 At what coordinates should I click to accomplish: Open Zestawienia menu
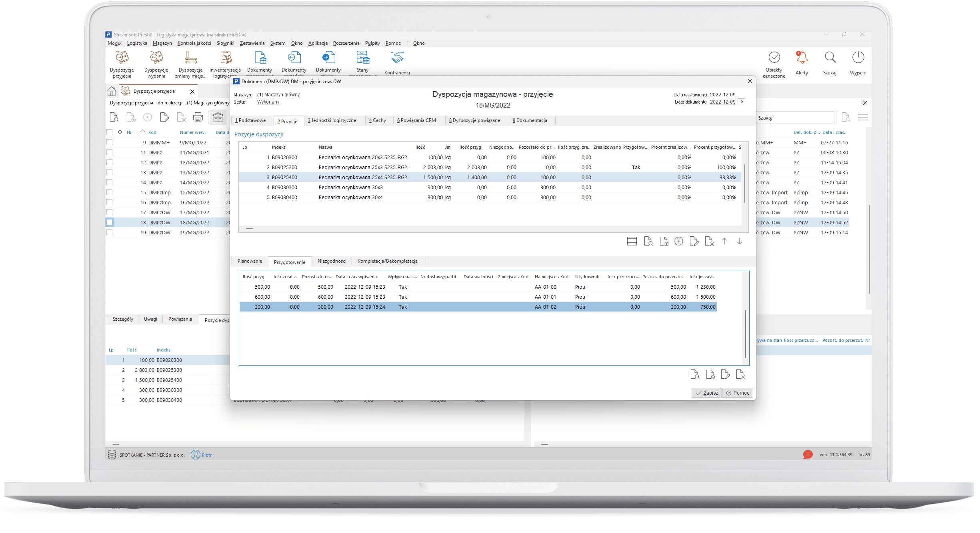[x=252, y=43]
